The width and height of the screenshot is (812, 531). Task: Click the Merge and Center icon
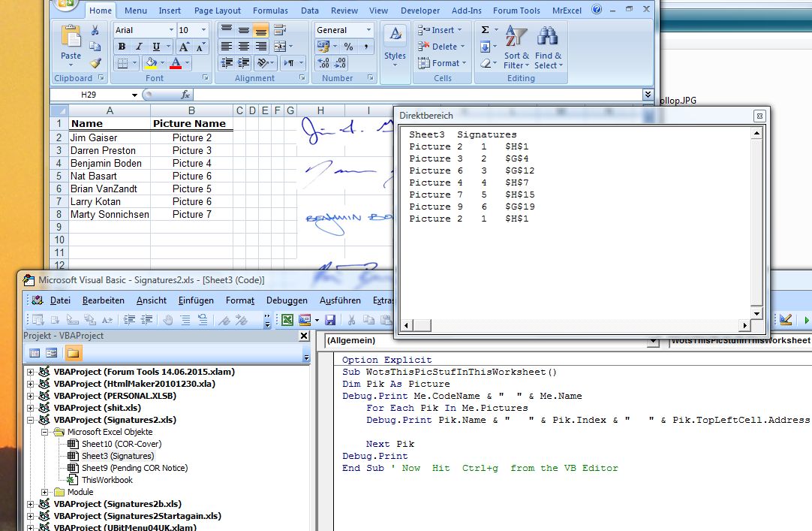[280, 47]
